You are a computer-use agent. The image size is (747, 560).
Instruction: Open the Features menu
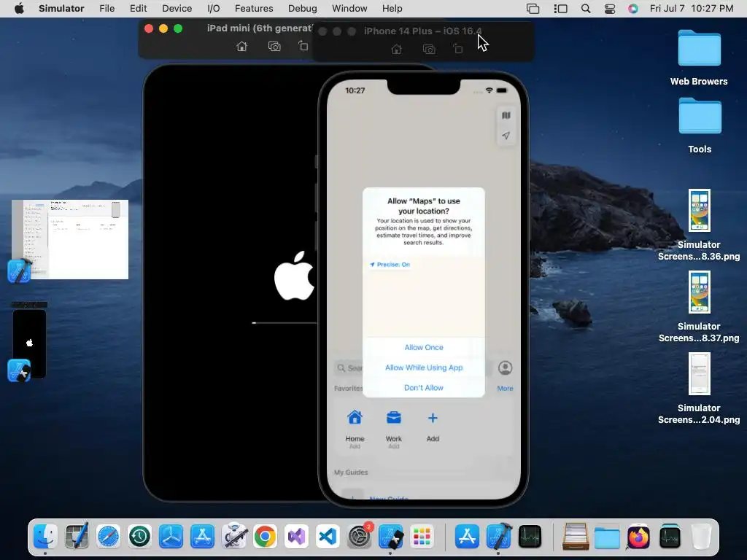point(254,9)
